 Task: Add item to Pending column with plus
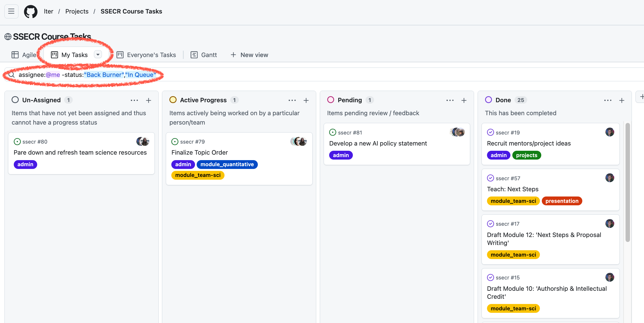(x=464, y=100)
